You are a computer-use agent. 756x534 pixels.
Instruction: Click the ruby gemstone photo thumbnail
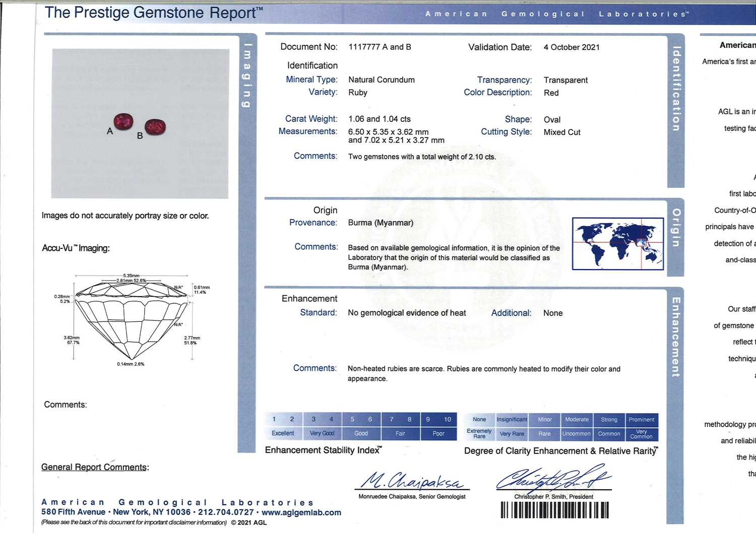click(x=140, y=123)
